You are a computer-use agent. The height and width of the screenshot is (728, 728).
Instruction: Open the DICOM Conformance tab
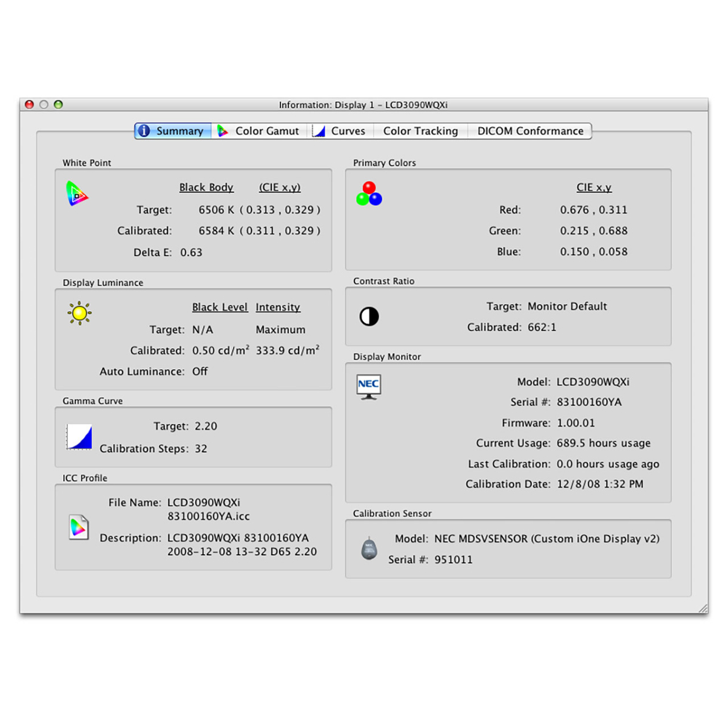(530, 131)
